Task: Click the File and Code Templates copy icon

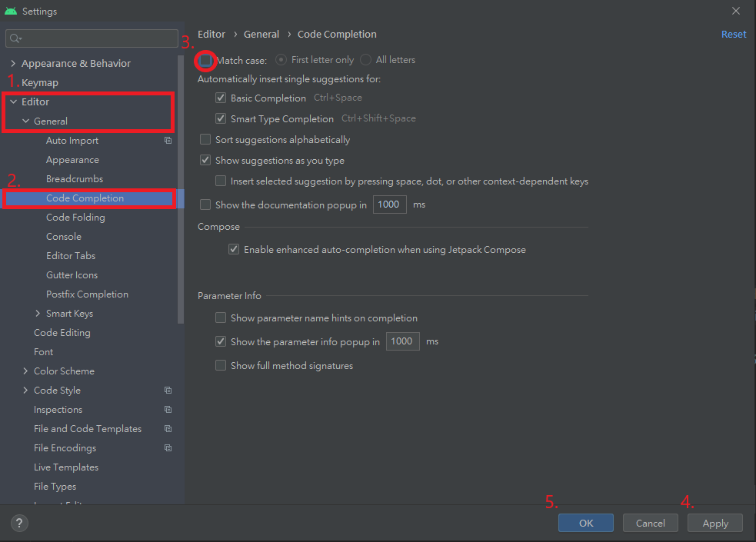Action: click(x=168, y=429)
